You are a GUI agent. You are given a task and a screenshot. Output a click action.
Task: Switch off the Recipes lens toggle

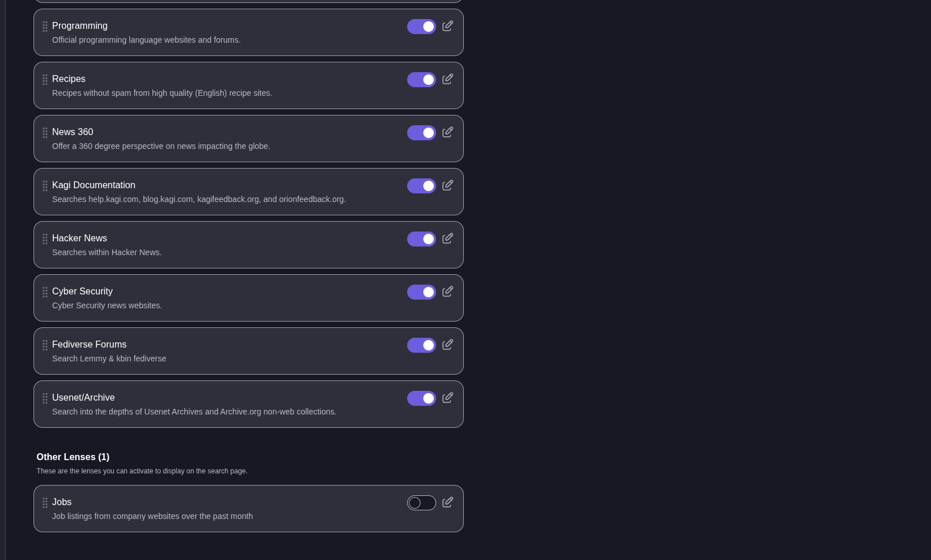pos(422,80)
